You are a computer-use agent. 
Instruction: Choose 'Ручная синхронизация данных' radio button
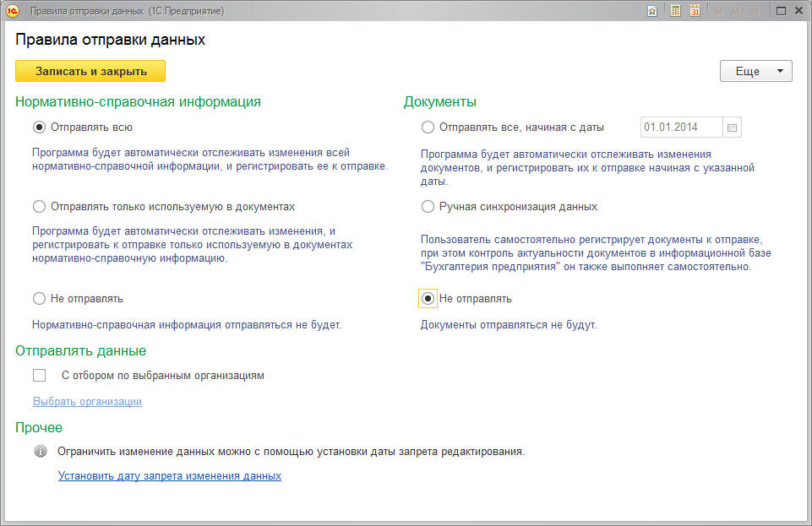428,206
